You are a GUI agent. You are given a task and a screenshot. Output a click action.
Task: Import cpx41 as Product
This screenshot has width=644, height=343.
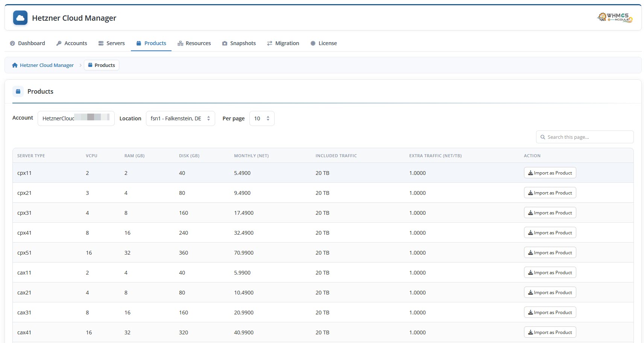click(x=550, y=233)
